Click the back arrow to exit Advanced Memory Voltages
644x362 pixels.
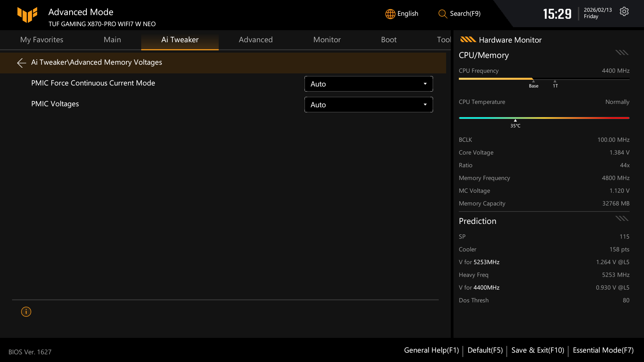coord(21,63)
